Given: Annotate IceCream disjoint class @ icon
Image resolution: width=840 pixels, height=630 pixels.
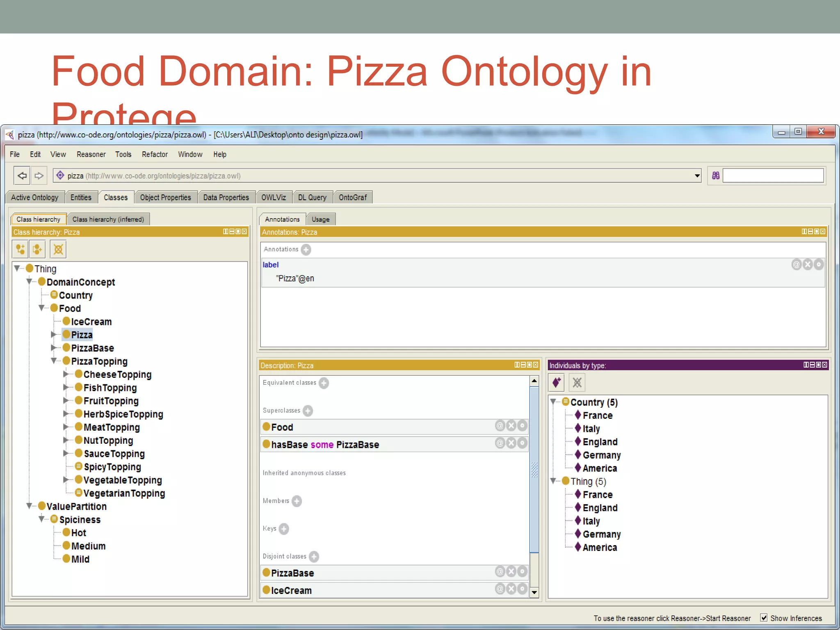Looking at the screenshot, I should coord(500,589).
